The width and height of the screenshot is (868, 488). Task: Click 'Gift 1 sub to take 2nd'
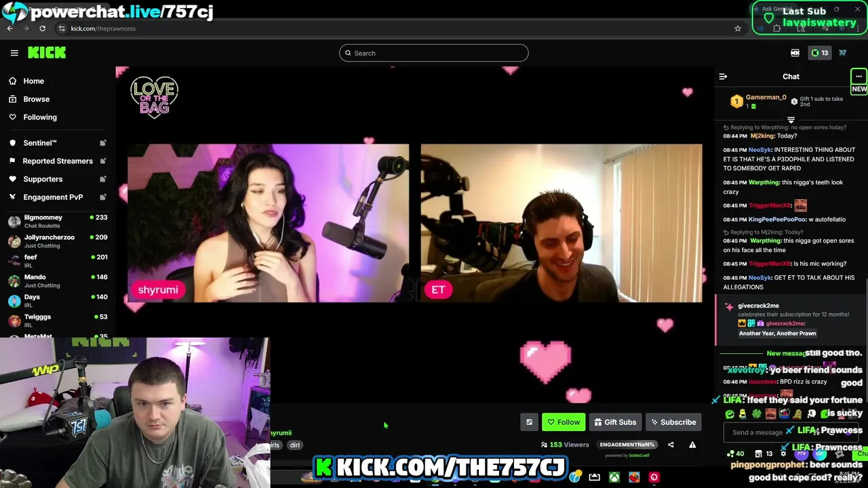[817, 102]
